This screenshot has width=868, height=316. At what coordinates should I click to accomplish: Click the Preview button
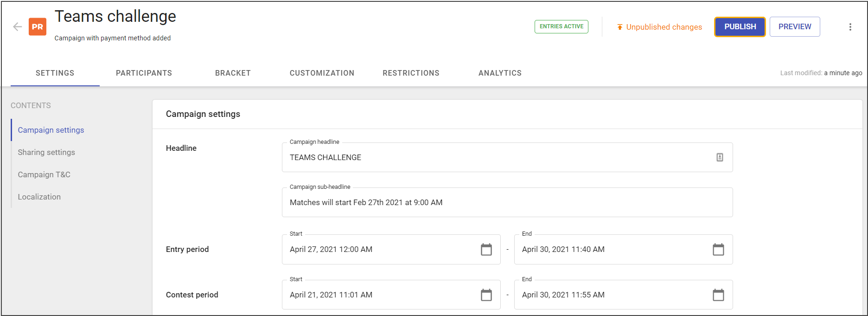point(795,27)
